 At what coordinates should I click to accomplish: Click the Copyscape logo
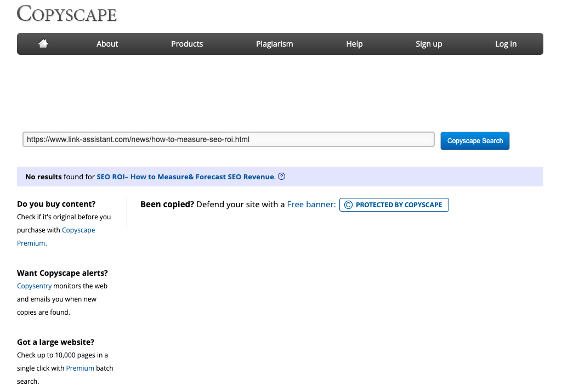[67, 14]
